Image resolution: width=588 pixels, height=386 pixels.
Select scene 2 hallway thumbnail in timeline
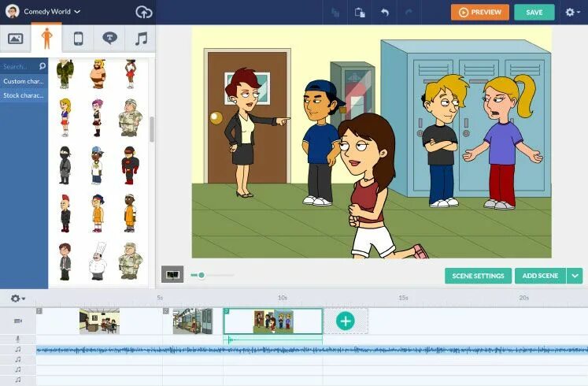tap(193, 321)
